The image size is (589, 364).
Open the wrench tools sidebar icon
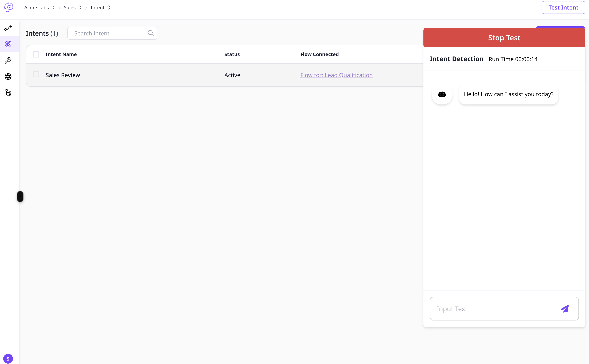point(8,60)
